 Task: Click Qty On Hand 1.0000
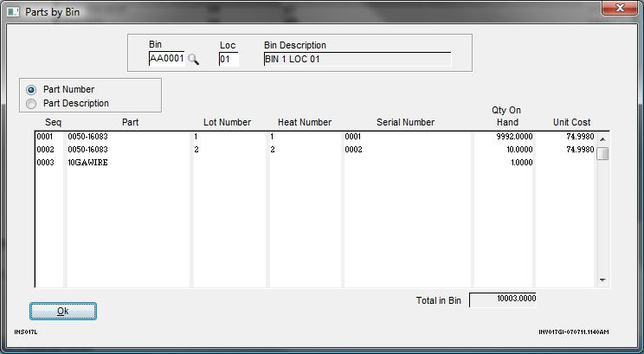coord(522,163)
